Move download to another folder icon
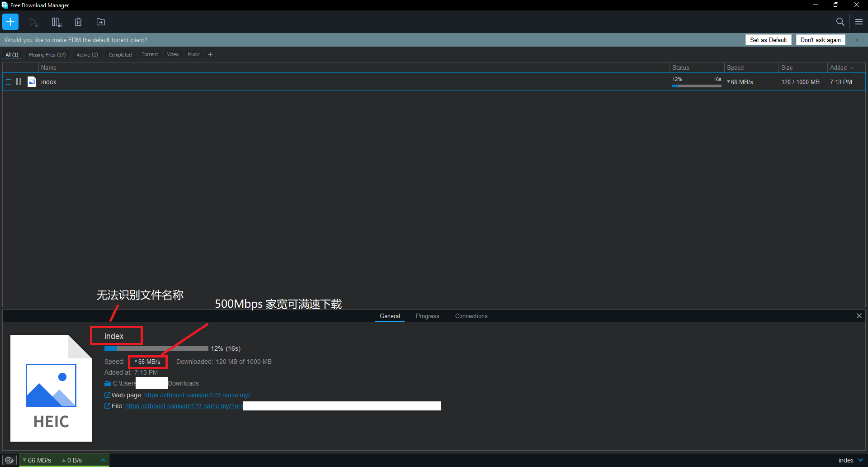This screenshot has width=868, height=467. click(x=101, y=22)
